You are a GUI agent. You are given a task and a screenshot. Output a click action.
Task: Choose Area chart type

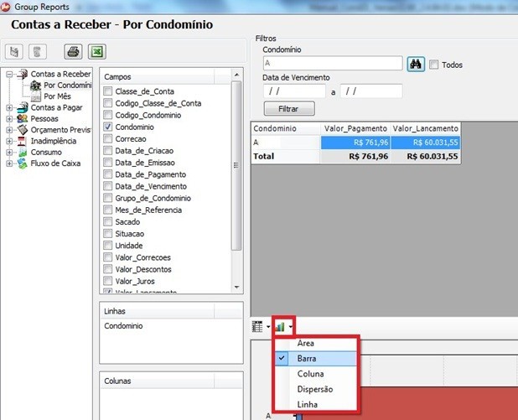click(x=316, y=344)
